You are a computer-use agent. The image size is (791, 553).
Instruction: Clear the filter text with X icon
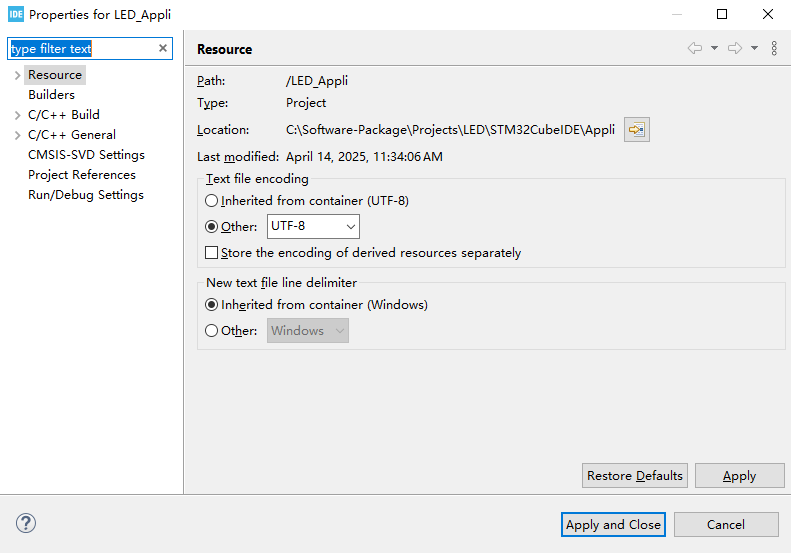[162, 48]
